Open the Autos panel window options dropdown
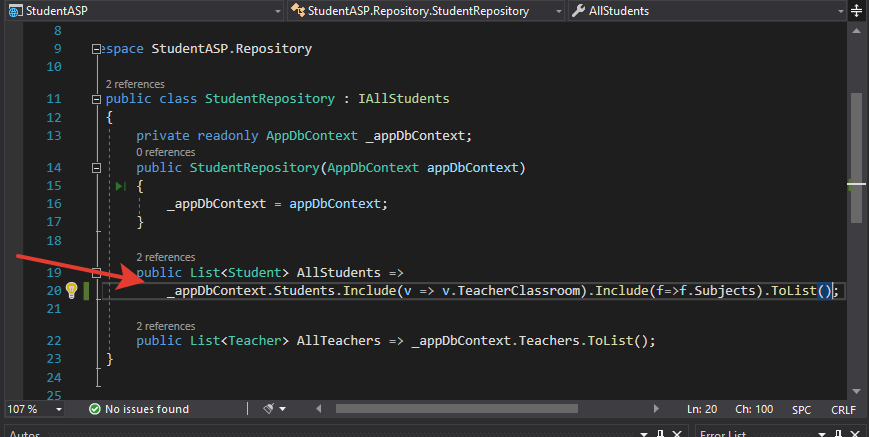Image resolution: width=869 pixels, height=437 pixels. point(644,434)
